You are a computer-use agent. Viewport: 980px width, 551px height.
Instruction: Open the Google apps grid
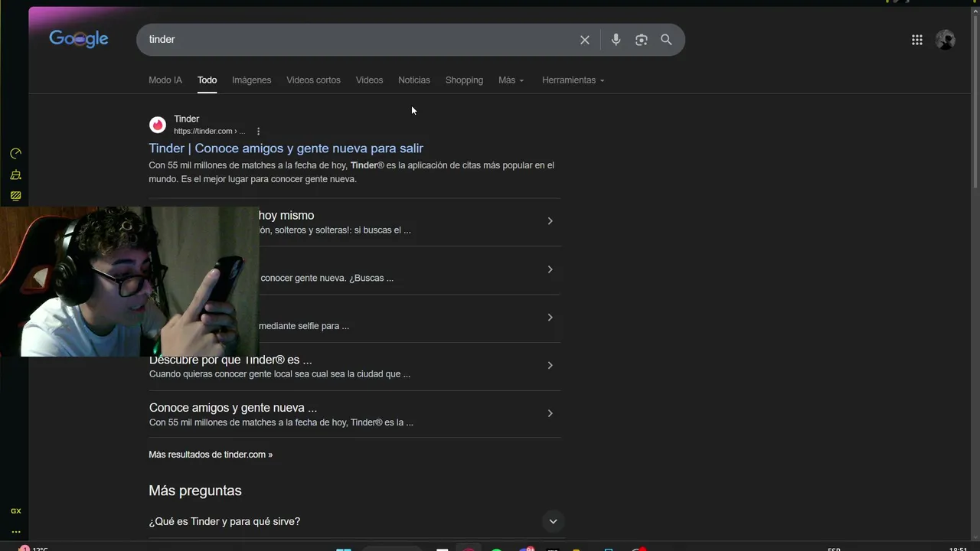pyautogui.click(x=917, y=40)
